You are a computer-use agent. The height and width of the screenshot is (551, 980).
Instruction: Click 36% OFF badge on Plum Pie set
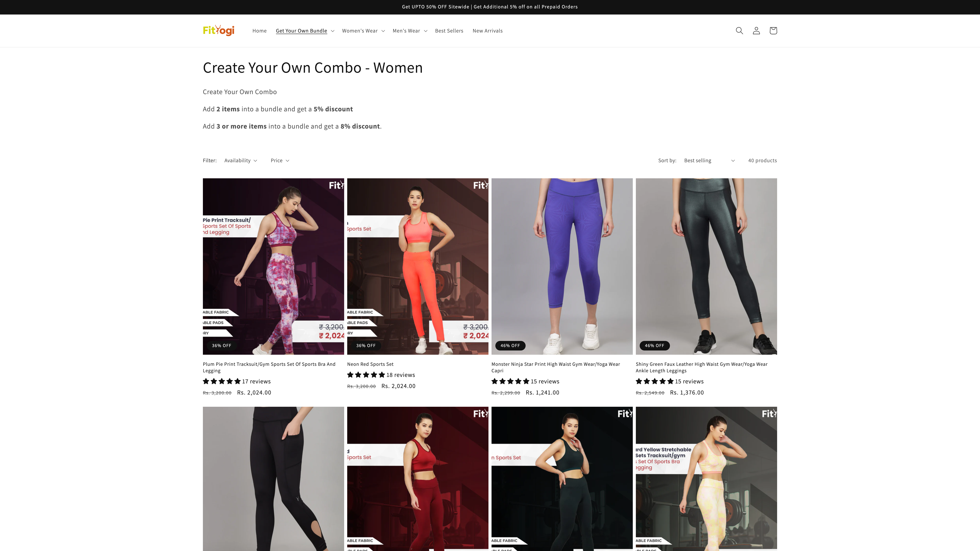(x=221, y=346)
